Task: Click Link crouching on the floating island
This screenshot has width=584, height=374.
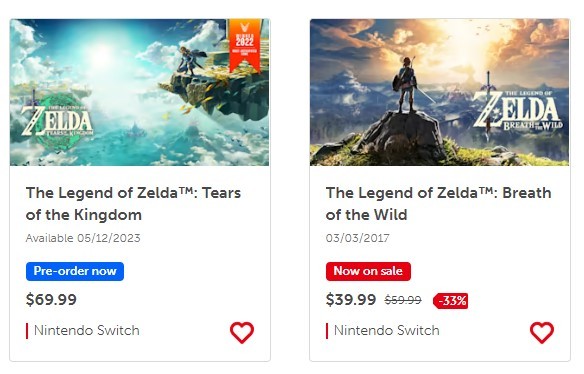Action: pos(190,60)
